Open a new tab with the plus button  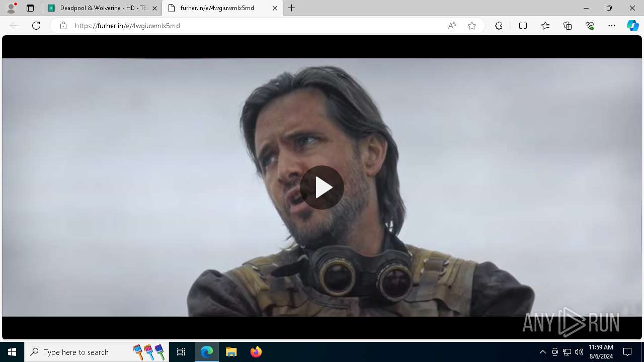click(x=292, y=8)
